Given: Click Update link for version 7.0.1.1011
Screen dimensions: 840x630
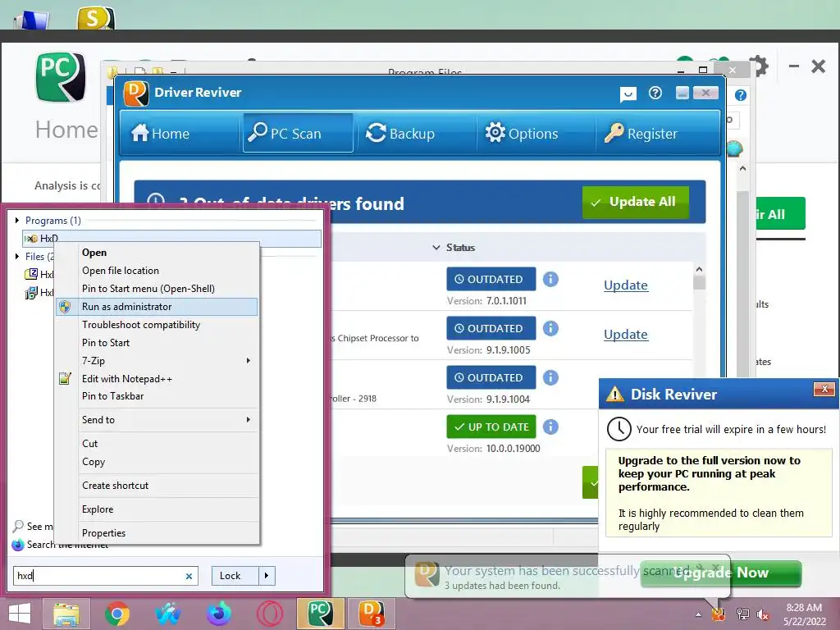Looking at the screenshot, I should 626,285.
